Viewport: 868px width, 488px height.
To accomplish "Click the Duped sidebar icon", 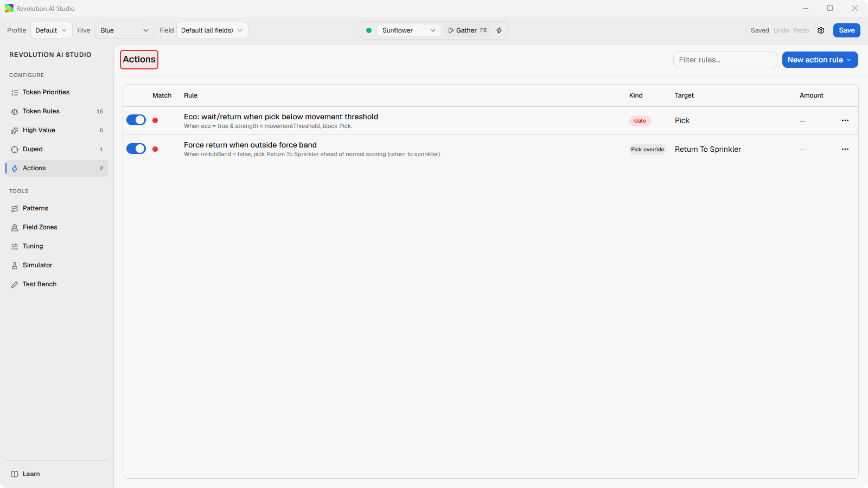I will [x=15, y=150].
